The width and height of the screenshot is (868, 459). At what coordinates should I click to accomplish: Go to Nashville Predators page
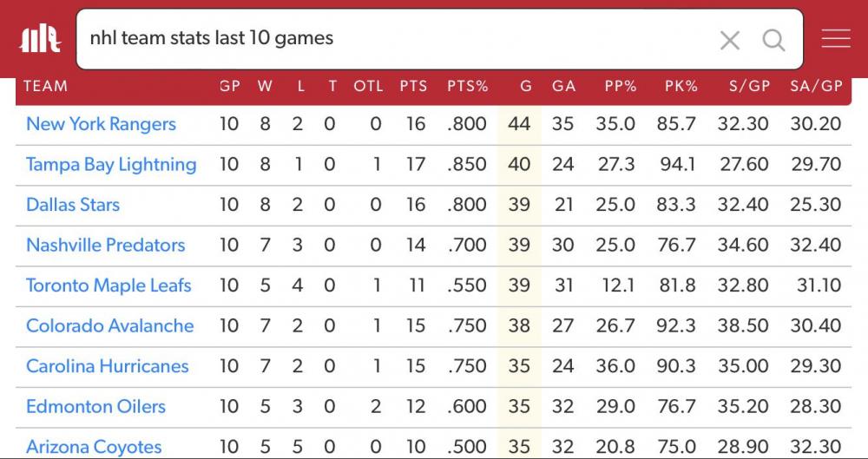[105, 245]
